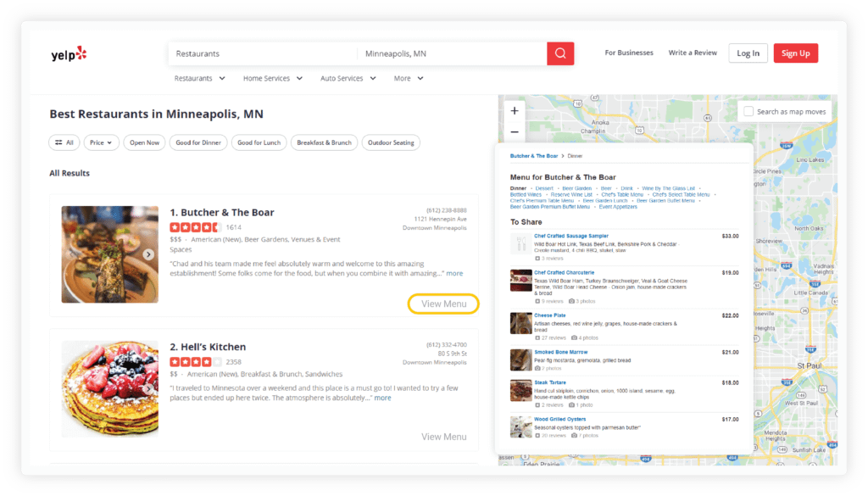Advance Butcher & The Boar photo arrow
Viewport: 868px width, 496px height.
148,254
